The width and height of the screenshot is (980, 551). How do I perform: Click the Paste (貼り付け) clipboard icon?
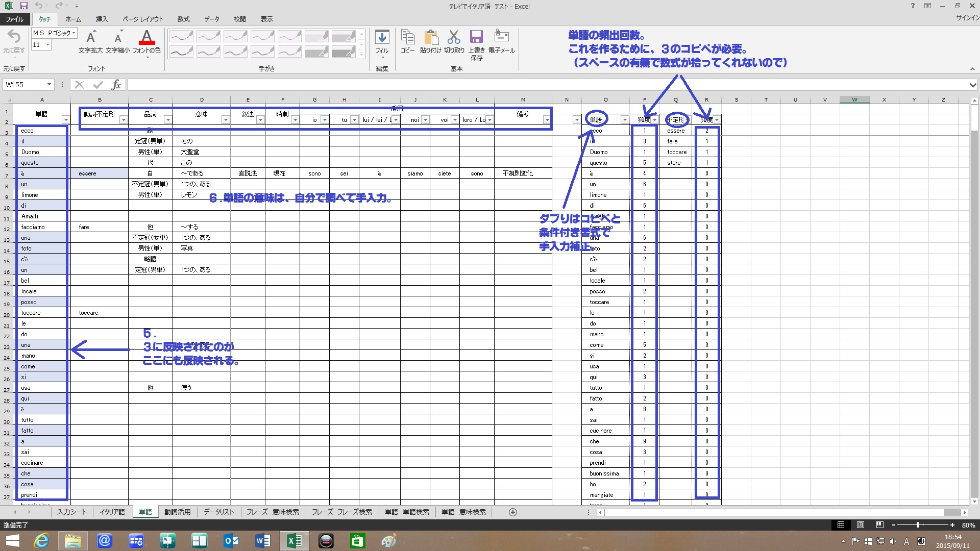[x=430, y=38]
